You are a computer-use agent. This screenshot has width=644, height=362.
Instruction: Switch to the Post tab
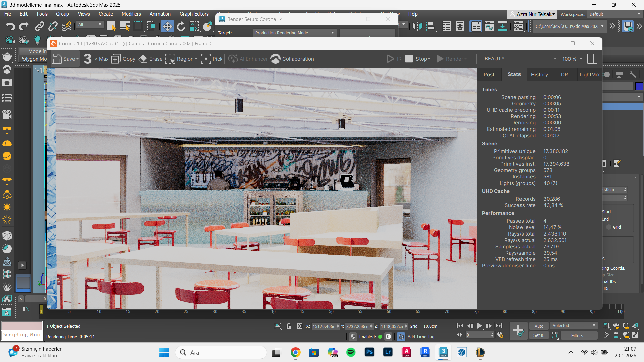pyautogui.click(x=489, y=75)
